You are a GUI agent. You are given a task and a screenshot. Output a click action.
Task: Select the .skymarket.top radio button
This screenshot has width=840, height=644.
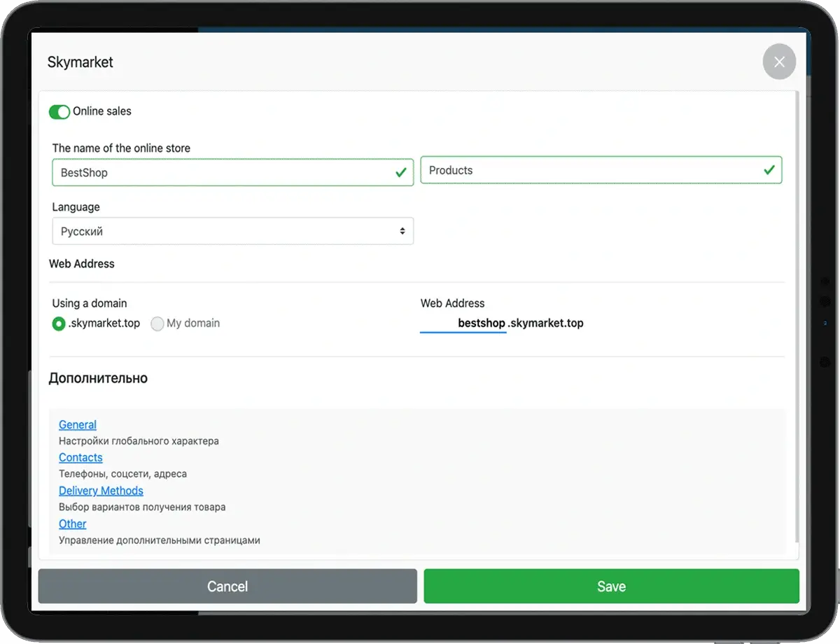point(59,324)
